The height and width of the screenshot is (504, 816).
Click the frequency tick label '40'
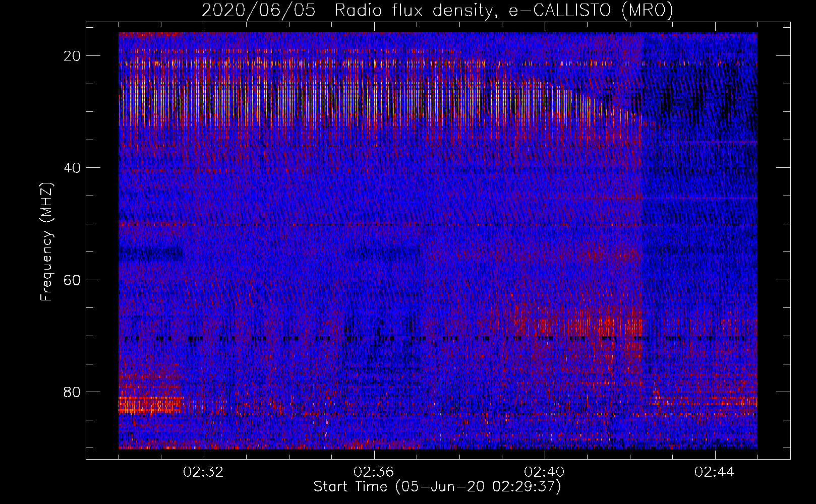(72, 168)
